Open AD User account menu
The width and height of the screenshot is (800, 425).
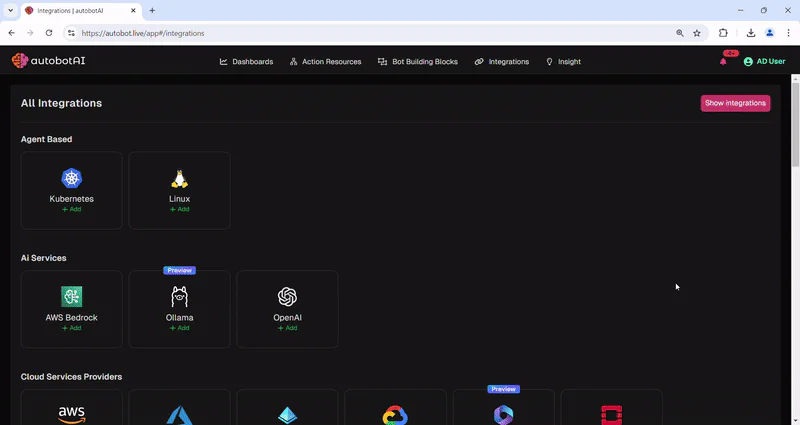(764, 61)
